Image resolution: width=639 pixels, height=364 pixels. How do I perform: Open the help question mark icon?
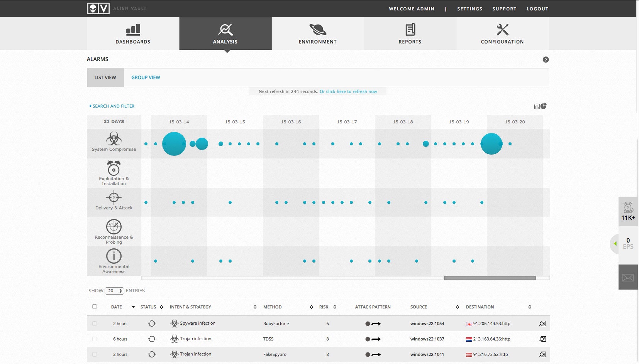(546, 60)
